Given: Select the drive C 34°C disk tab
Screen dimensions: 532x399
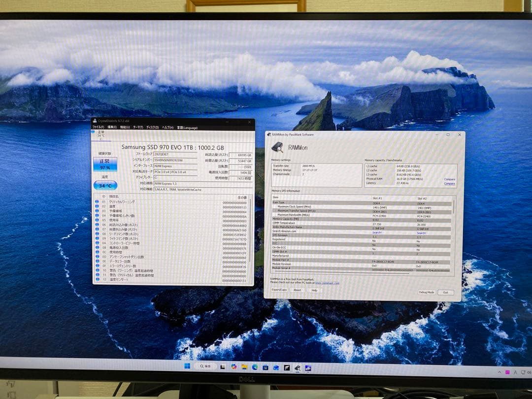Looking at the screenshot, I should (x=100, y=135).
